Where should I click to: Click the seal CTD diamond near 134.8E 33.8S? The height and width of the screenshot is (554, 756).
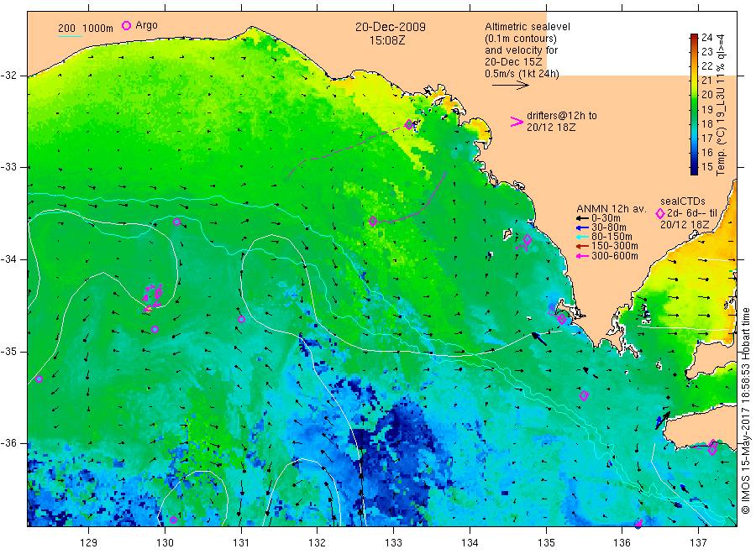click(528, 239)
